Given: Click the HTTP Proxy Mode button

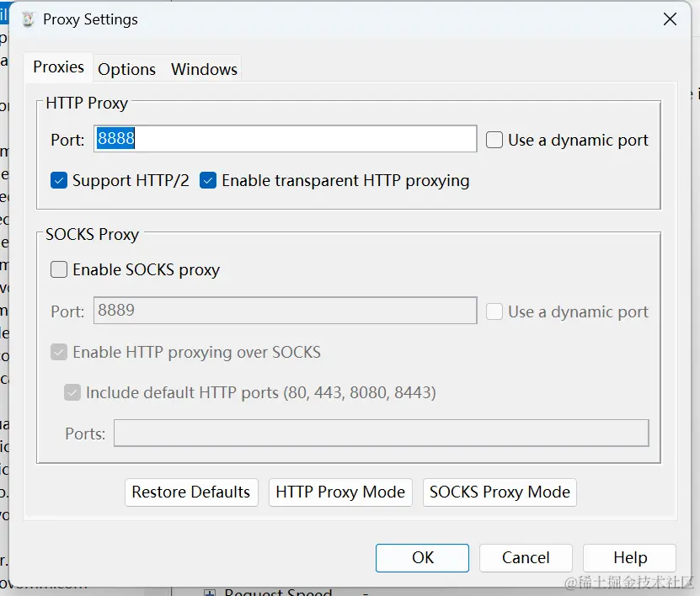Looking at the screenshot, I should [x=340, y=492].
